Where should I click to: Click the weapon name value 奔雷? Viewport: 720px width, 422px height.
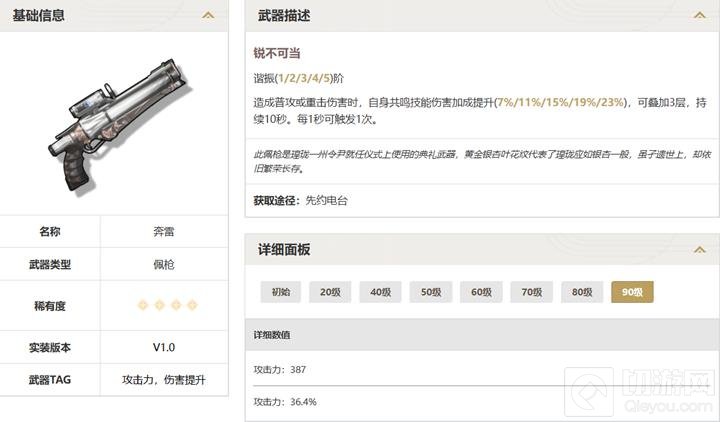click(164, 231)
